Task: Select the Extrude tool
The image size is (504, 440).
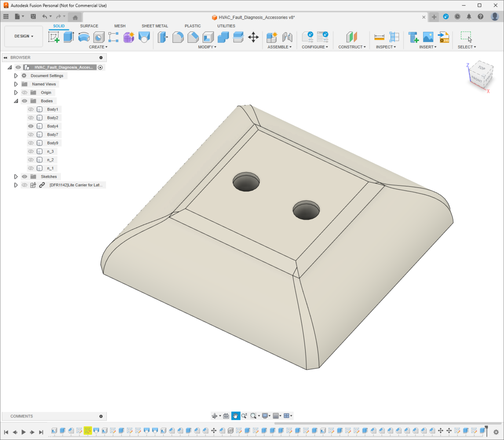Action: (x=69, y=37)
